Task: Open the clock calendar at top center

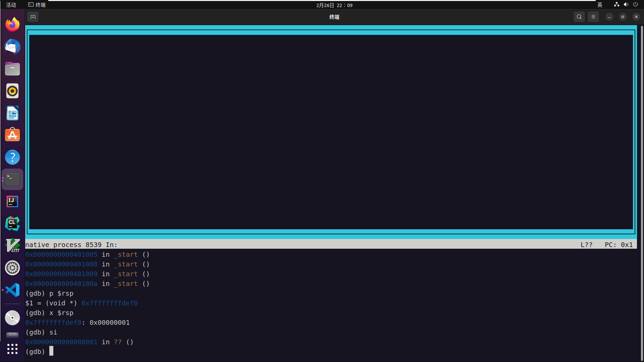Action: coord(334,5)
